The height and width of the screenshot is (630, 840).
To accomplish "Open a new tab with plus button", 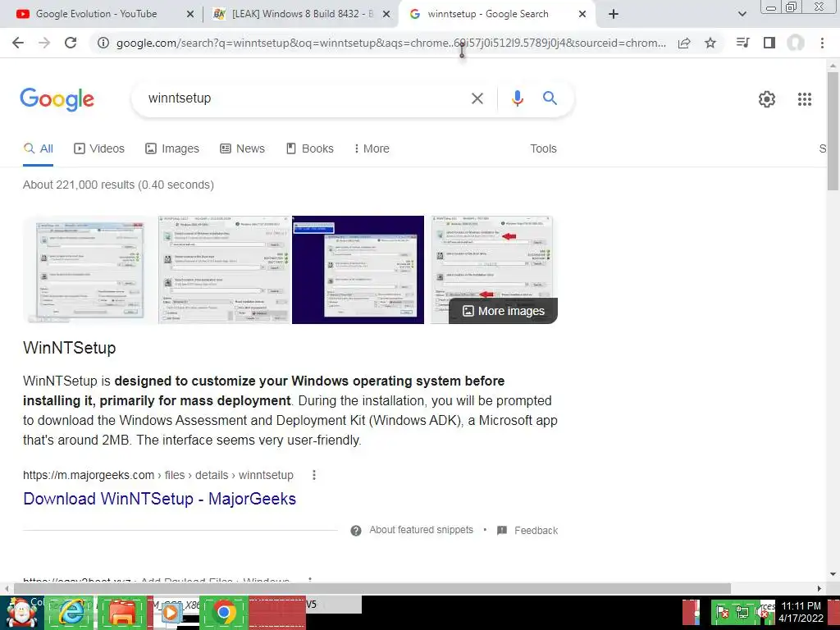I will 614,15.
